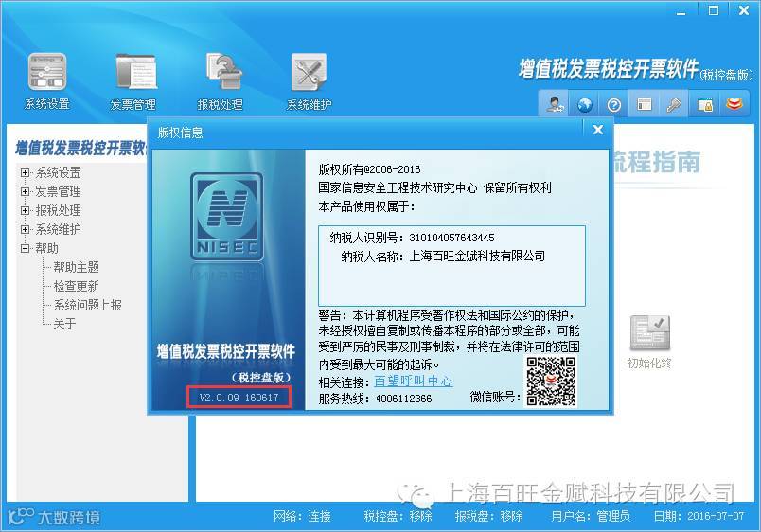The height and width of the screenshot is (532, 761).
Task: Close the 版权信息 dialog
Action: (x=598, y=130)
